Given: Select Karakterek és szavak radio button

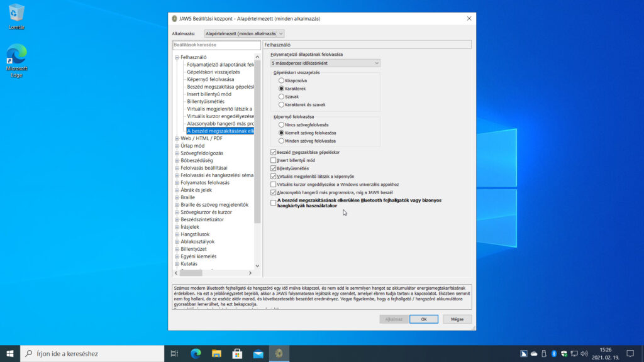Looking at the screenshot, I should 281,105.
